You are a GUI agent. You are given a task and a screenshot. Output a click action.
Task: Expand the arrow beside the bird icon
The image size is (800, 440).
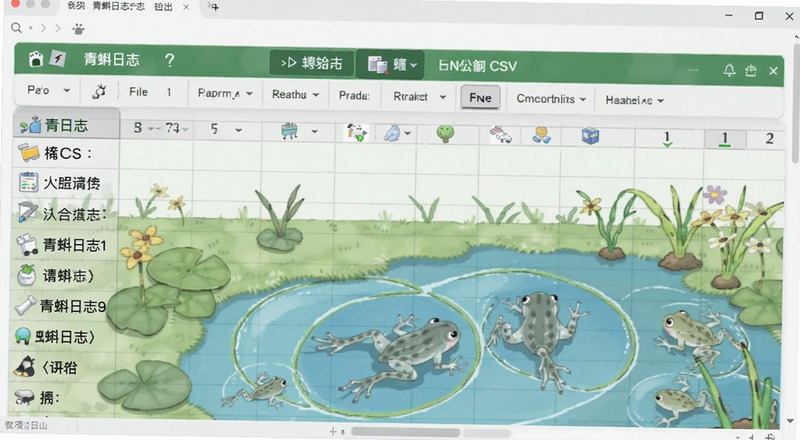[407, 134]
